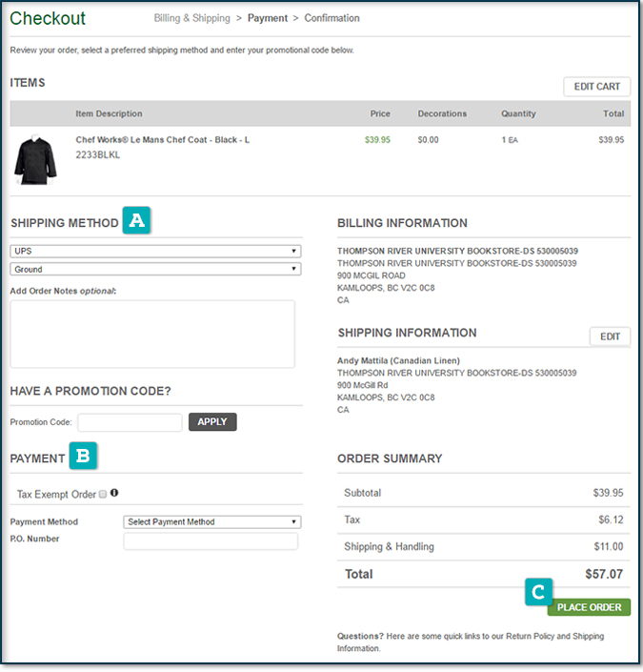Screen dimensions: 643x672
Task: Expand the Select Payment Method dropdown
Action: click(x=212, y=521)
